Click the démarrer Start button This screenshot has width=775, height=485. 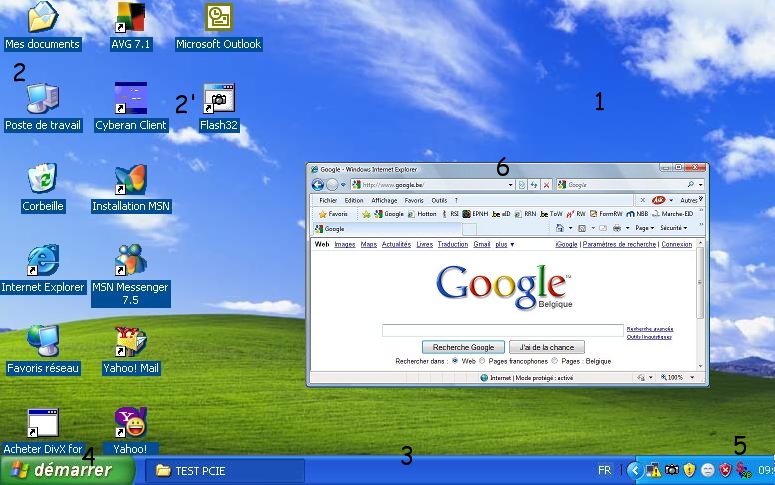click(67, 470)
